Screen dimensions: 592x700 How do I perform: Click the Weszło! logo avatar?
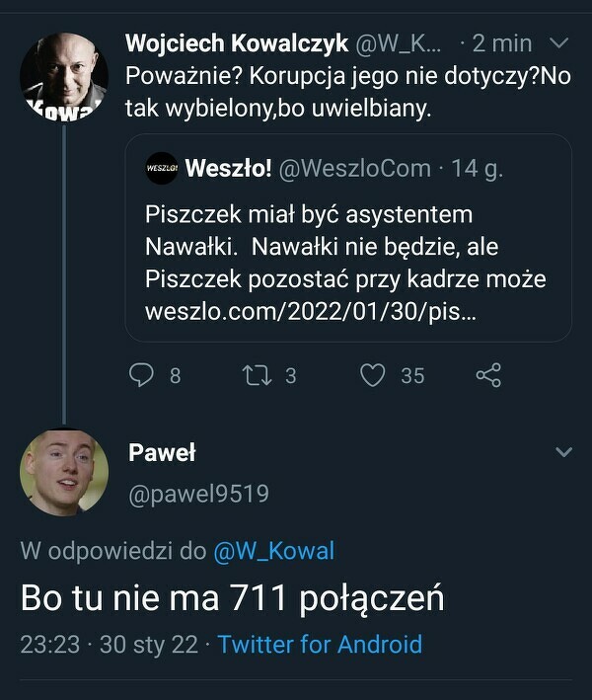pos(160,168)
